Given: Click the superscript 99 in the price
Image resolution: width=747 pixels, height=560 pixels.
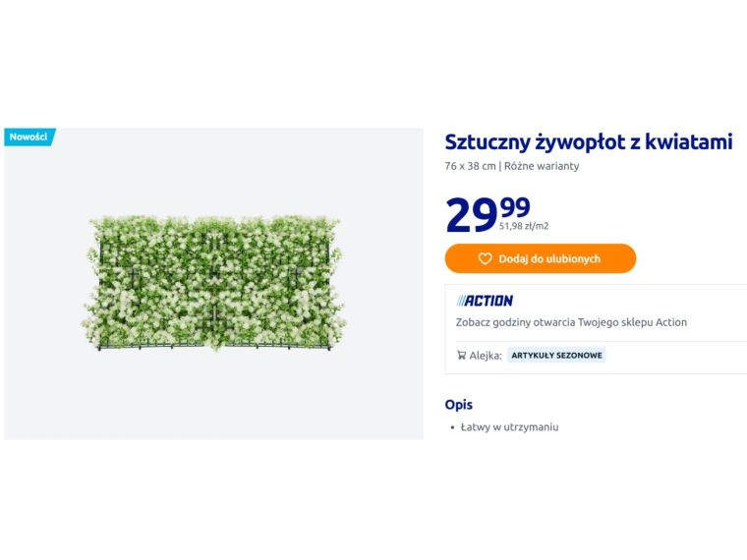Looking at the screenshot, I should pos(515,206).
